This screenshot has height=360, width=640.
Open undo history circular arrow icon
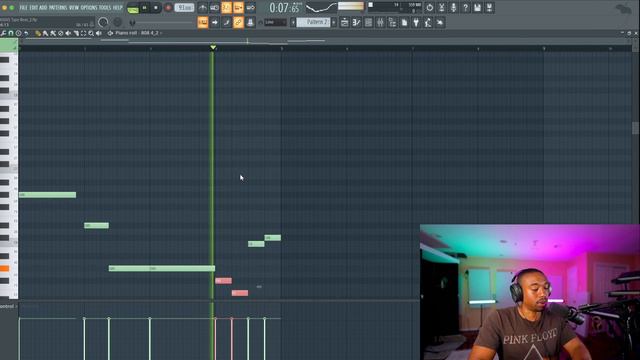tap(429, 8)
